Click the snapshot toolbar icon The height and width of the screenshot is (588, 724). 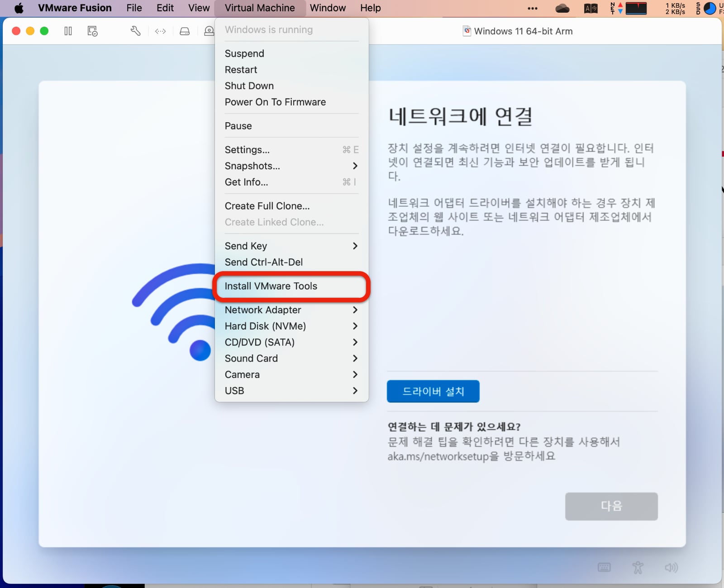(92, 31)
